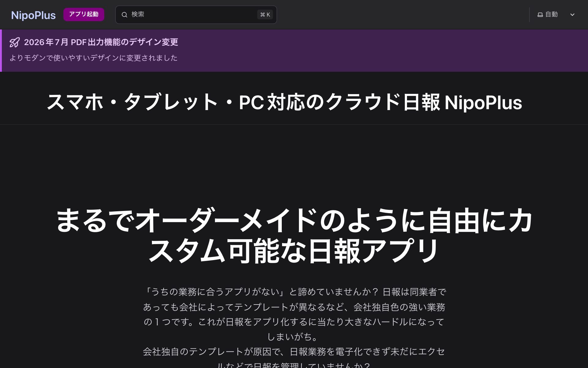
Task: Click the line 会社独自のテンプレートが原因で
Action: tap(294, 352)
